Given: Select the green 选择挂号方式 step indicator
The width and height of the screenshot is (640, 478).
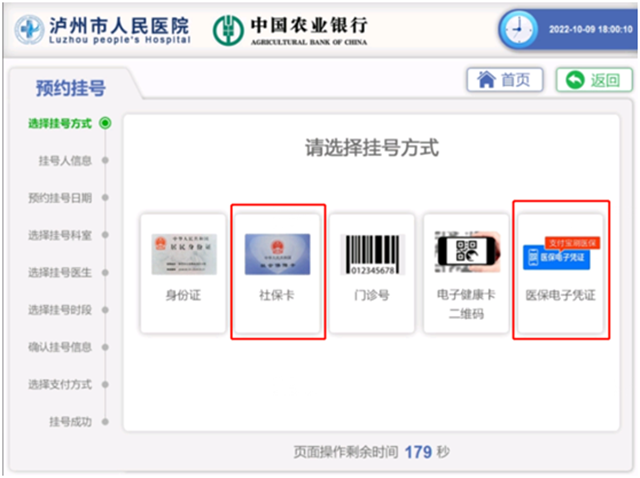Looking at the screenshot, I should pyautogui.click(x=105, y=123).
